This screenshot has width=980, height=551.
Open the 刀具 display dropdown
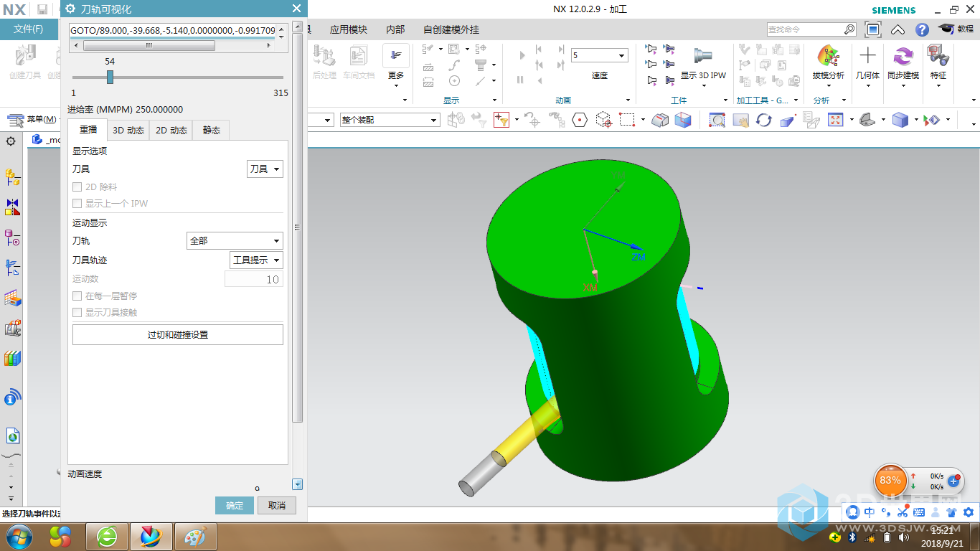click(265, 169)
